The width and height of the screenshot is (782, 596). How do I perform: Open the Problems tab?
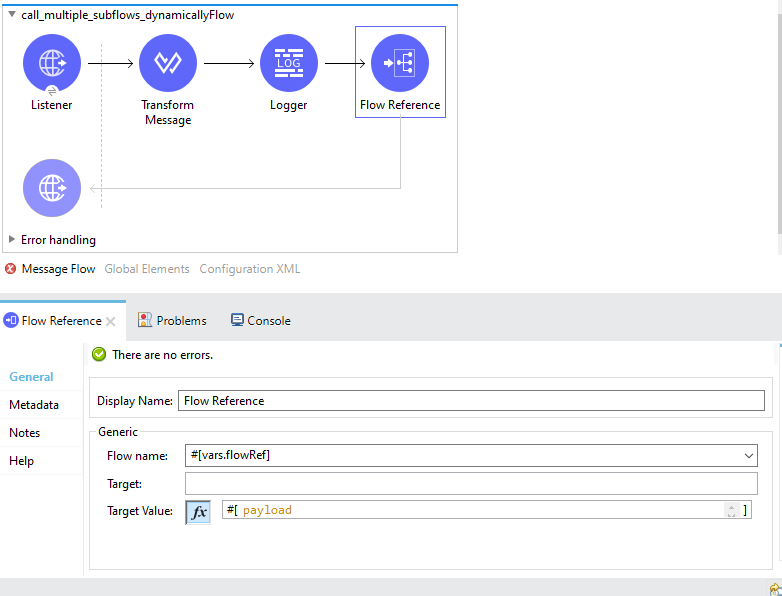tap(172, 320)
